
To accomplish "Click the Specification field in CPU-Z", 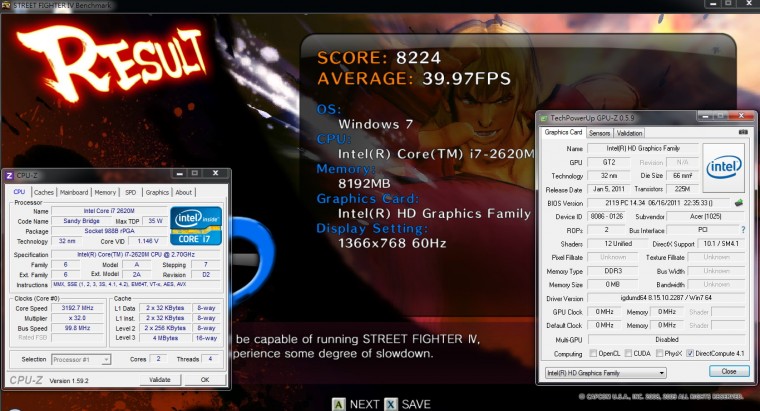I will pos(136,254).
